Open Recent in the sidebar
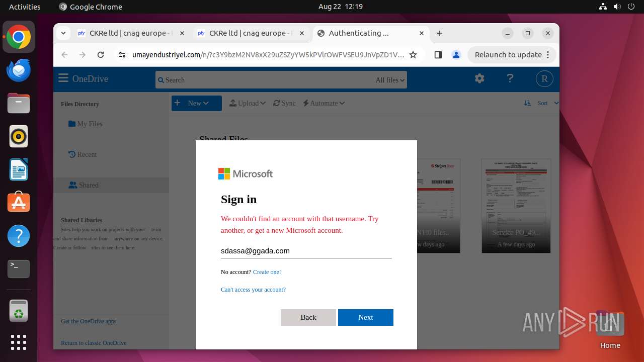The width and height of the screenshot is (644, 362). tap(83, 154)
